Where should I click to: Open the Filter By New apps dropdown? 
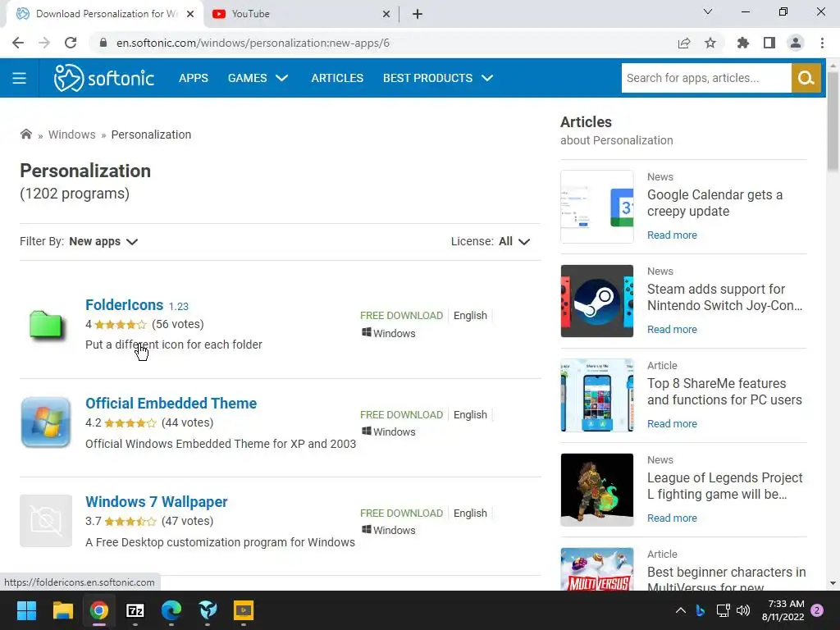pyautogui.click(x=103, y=242)
